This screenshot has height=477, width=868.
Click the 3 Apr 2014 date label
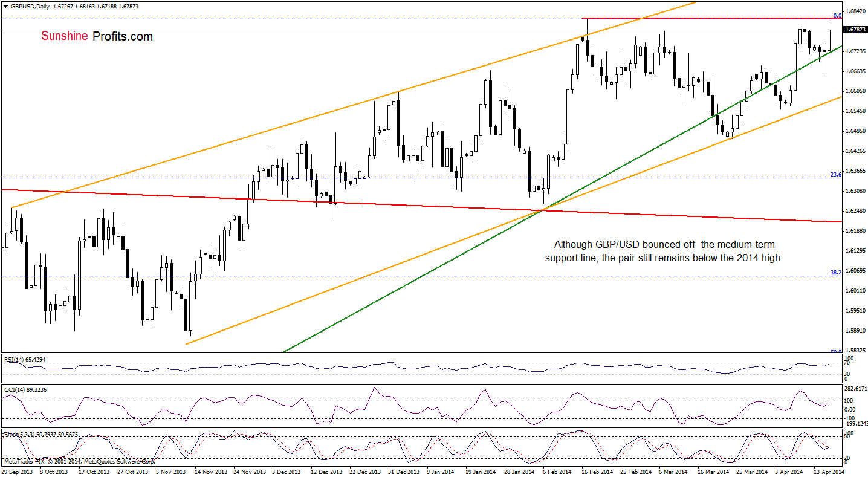pos(789,471)
